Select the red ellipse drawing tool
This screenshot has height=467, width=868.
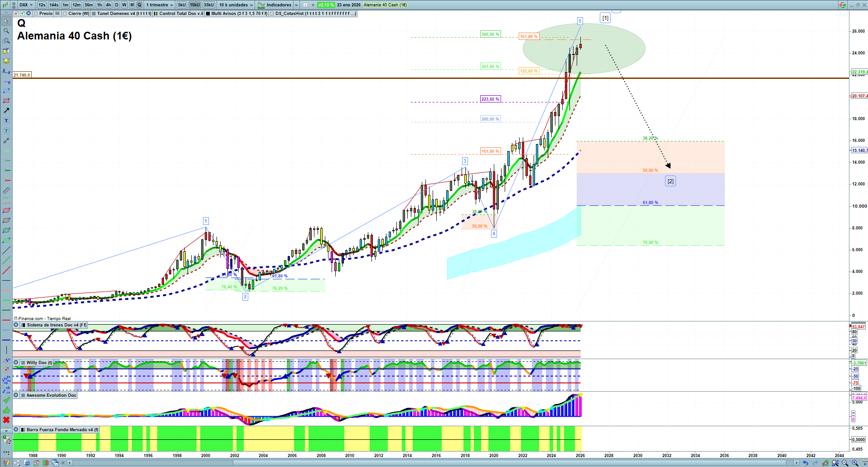click(6, 210)
